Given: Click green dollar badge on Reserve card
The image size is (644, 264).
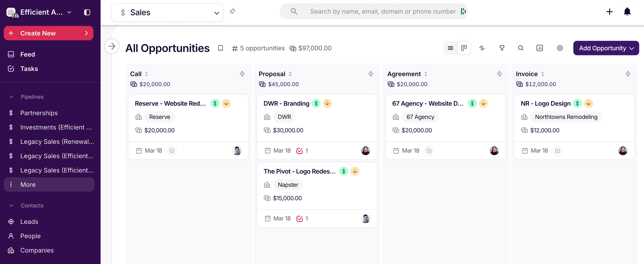Looking at the screenshot, I should (x=215, y=103).
